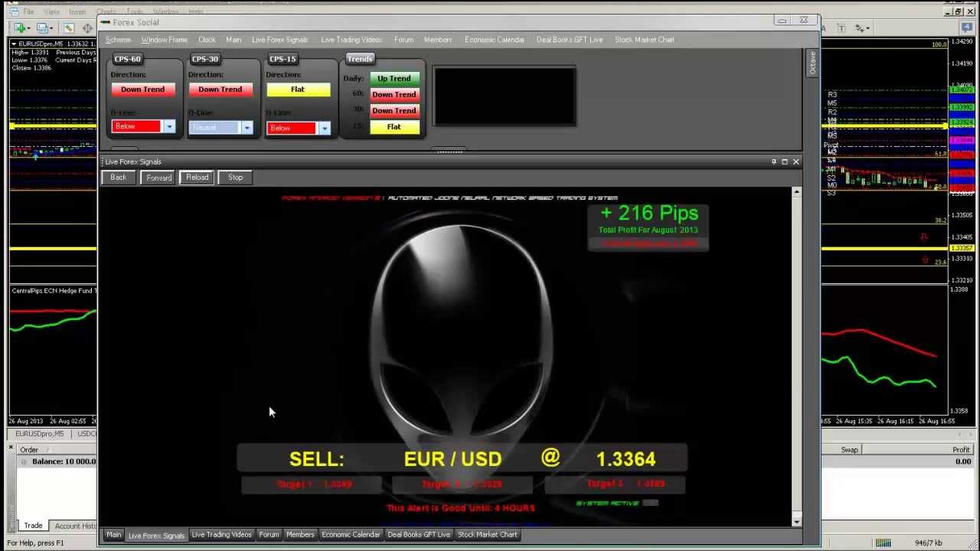Click the Daily Up Trend indicator
This screenshot has width=980, height=551.
394,78
